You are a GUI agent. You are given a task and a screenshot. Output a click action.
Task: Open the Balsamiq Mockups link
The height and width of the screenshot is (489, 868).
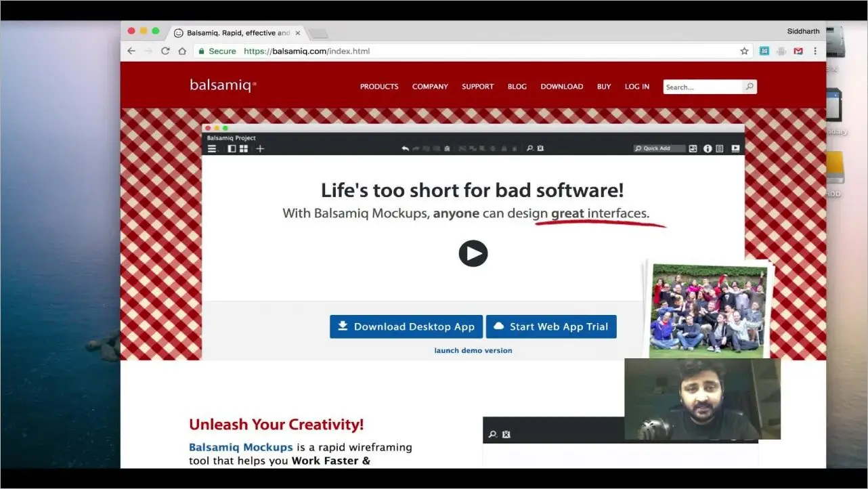(241, 447)
